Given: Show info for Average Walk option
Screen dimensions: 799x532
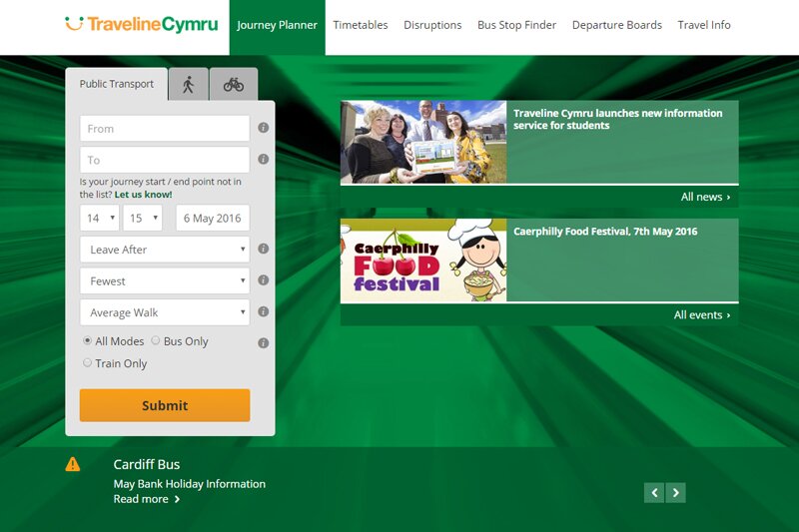Looking at the screenshot, I should point(263,311).
